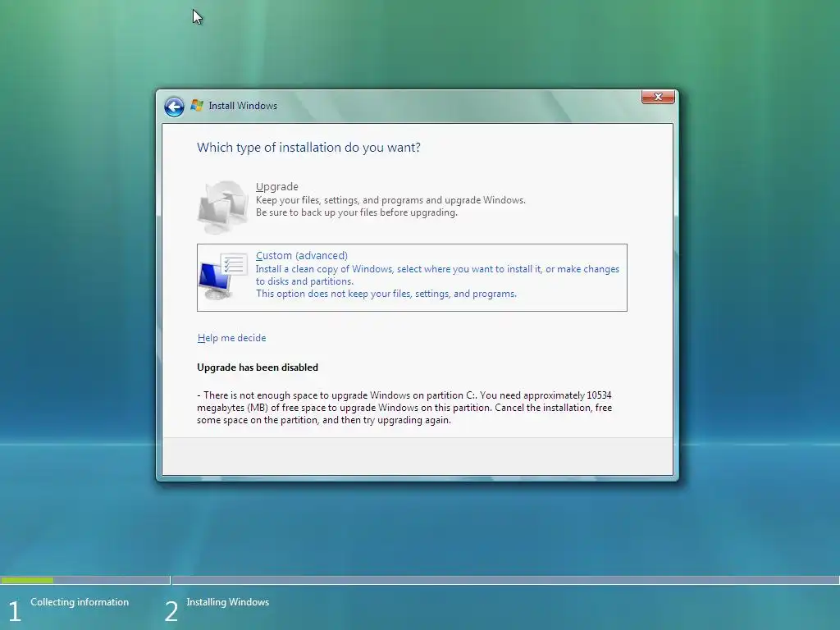Close the Install Windows dialog
This screenshot has height=630, width=840.
658,97
